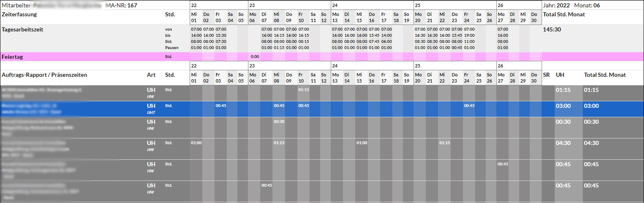
Task: Click the SR column header
Action: (x=547, y=75)
